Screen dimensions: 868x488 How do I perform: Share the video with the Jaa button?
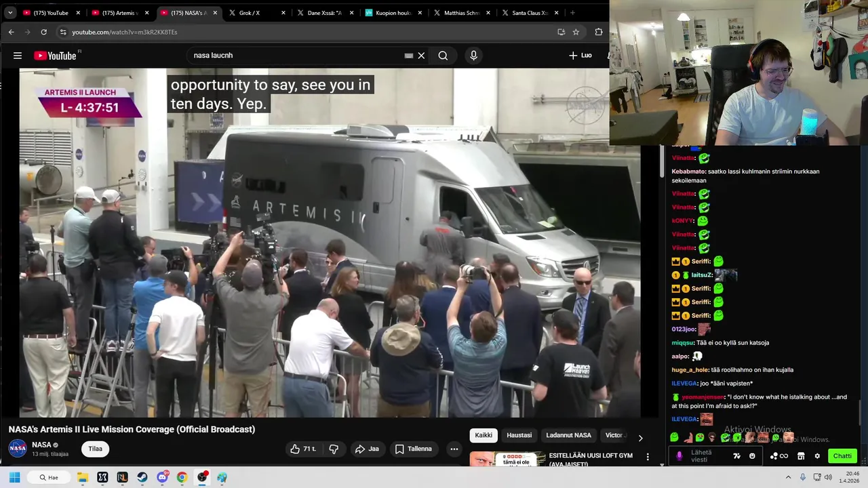[367, 449]
